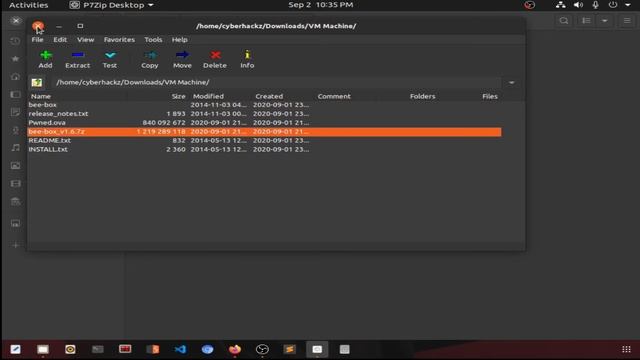The height and width of the screenshot is (360, 640).
Task: Click the address path field
Action: coord(276,82)
